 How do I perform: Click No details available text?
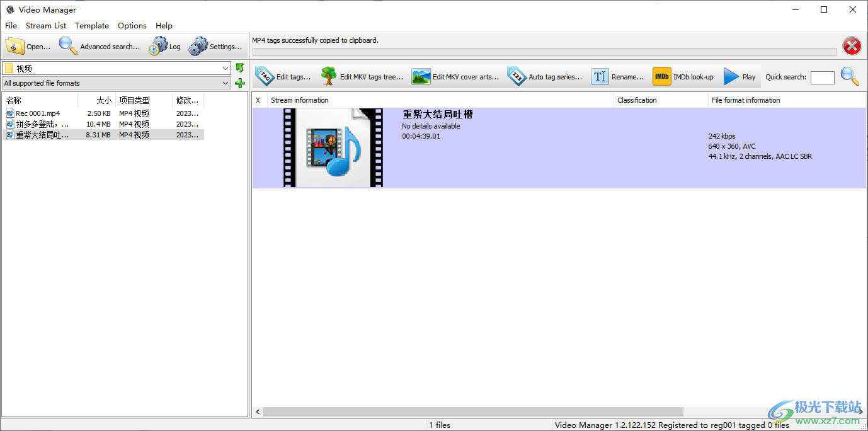(431, 126)
